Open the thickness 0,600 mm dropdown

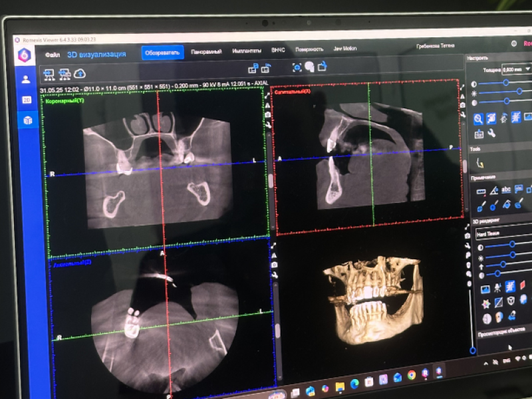tap(517, 69)
